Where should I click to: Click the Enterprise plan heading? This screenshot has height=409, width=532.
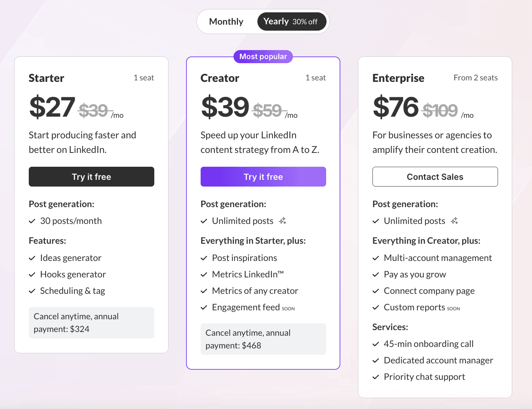(x=398, y=78)
